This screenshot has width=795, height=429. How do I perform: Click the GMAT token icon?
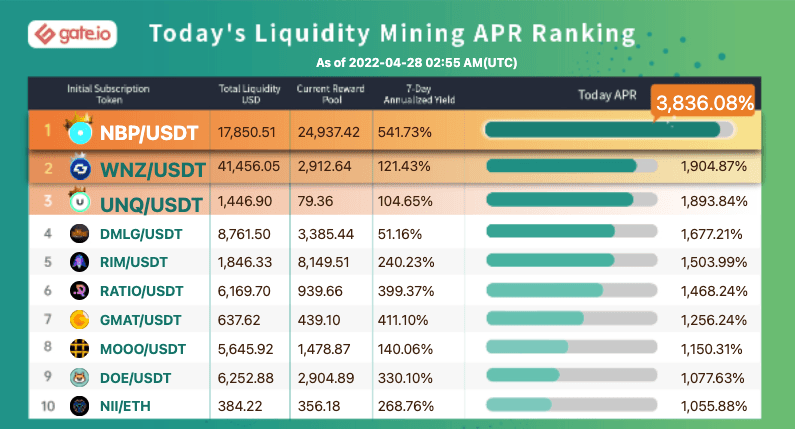tap(79, 320)
